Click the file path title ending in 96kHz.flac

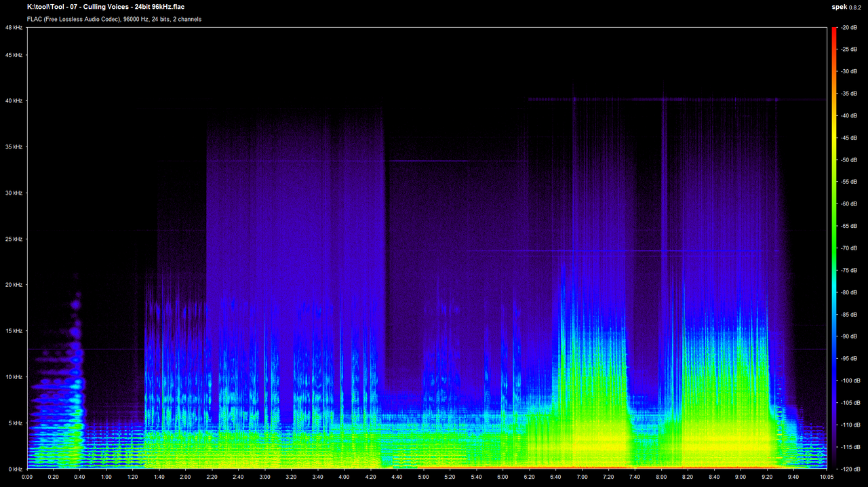tap(106, 7)
